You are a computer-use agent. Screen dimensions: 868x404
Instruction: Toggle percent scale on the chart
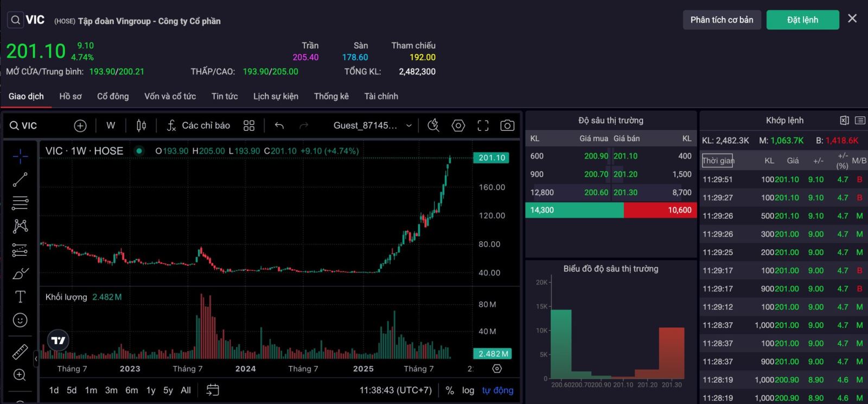(450, 390)
